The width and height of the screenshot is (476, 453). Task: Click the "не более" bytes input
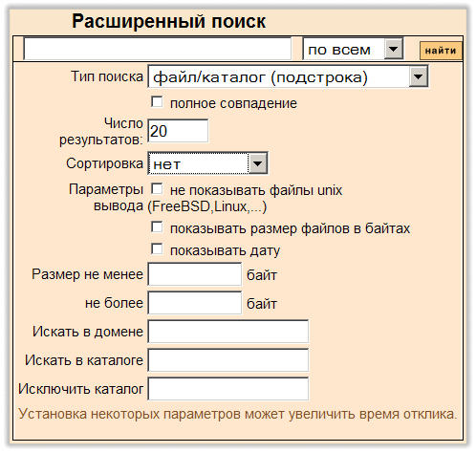pos(195,303)
